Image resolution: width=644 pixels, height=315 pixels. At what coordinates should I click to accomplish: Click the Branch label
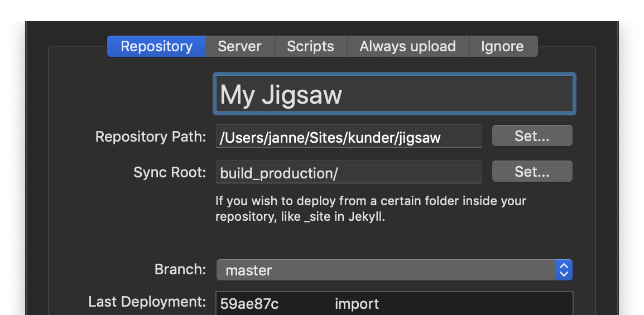180,269
